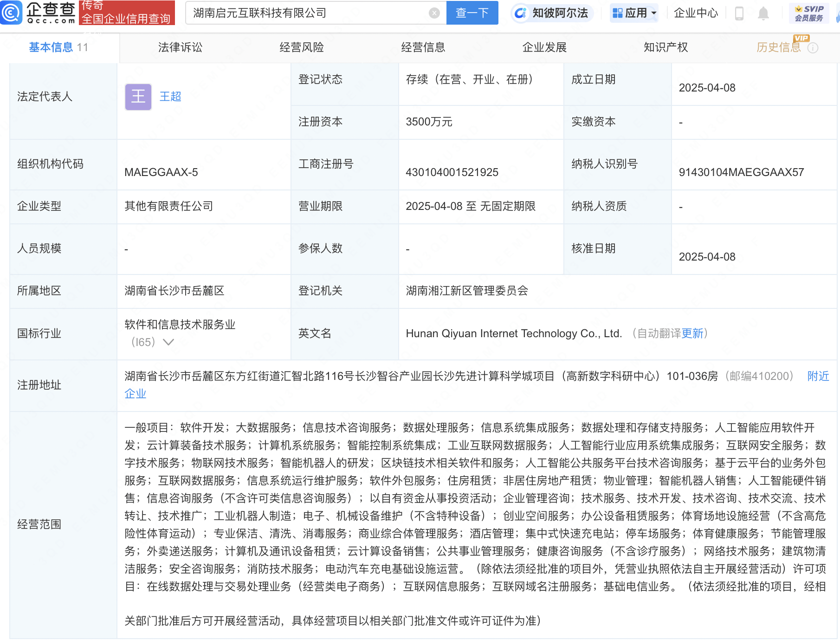Screen dimensions: 840x640
Task: Open the 企业发展 tab
Action: (544, 47)
